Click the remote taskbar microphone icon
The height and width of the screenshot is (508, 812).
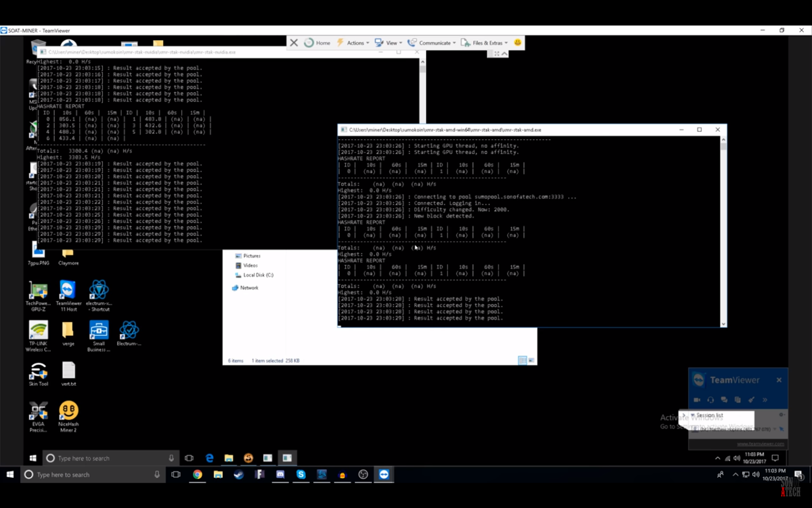(x=172, y=458)
